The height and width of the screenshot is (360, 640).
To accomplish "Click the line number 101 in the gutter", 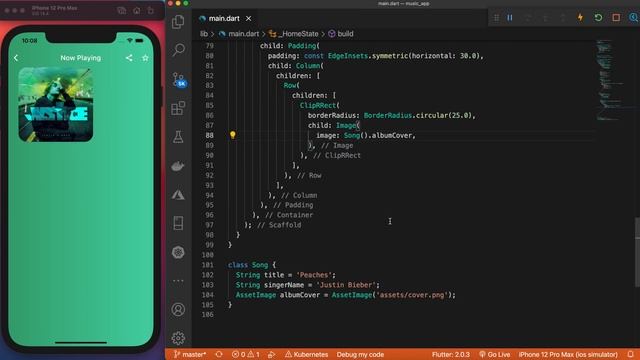I will (208, 265).
